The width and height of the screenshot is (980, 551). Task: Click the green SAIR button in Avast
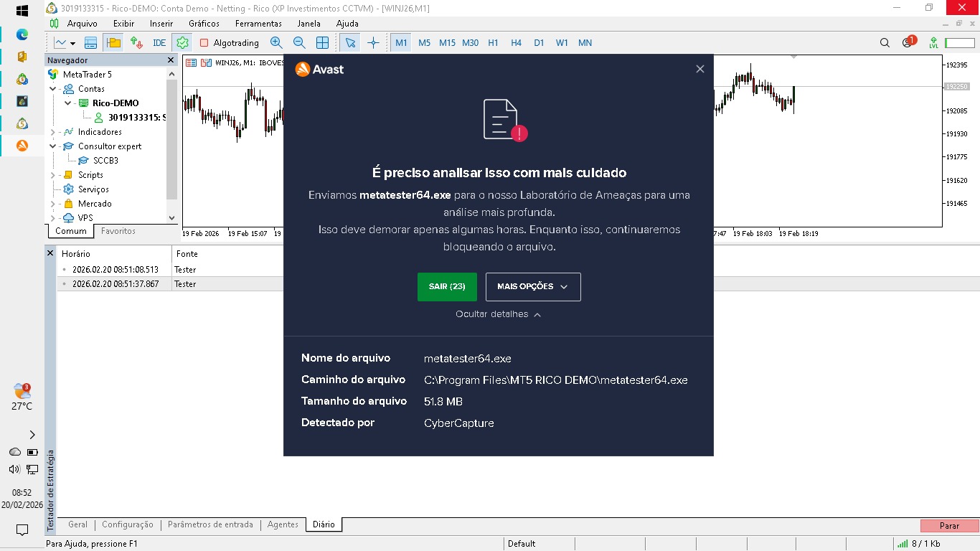447,287
